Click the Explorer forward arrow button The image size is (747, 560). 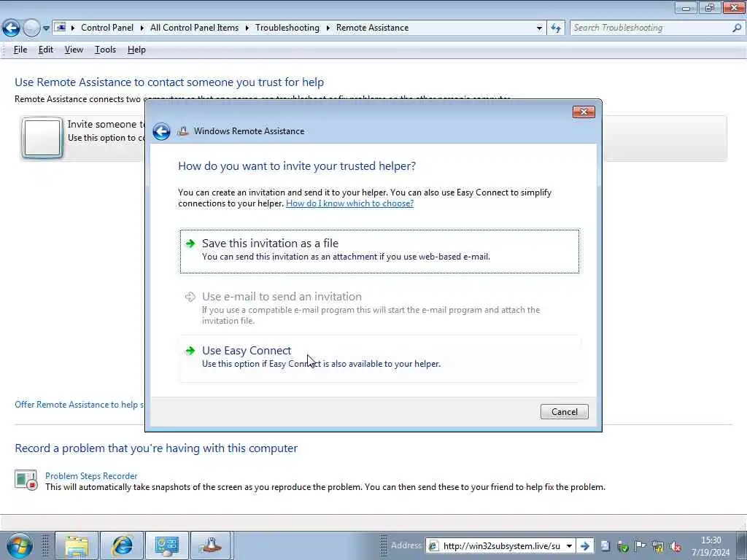(x=31, y=28)
